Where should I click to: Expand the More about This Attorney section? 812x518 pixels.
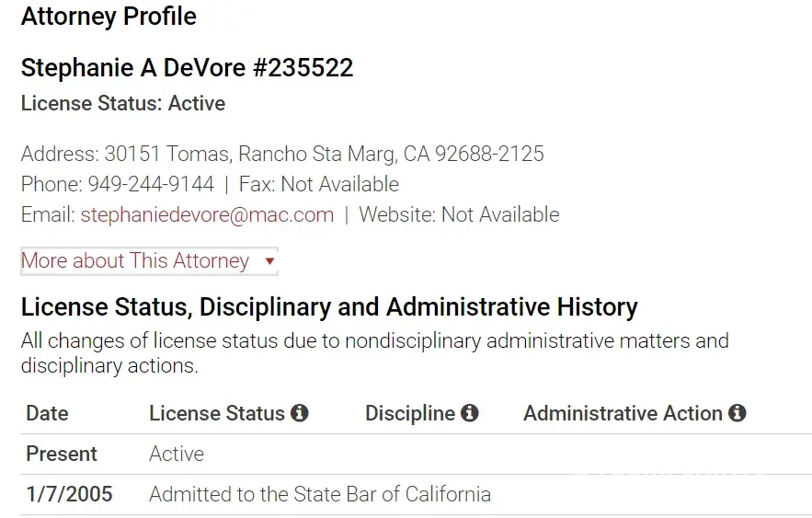148,261
